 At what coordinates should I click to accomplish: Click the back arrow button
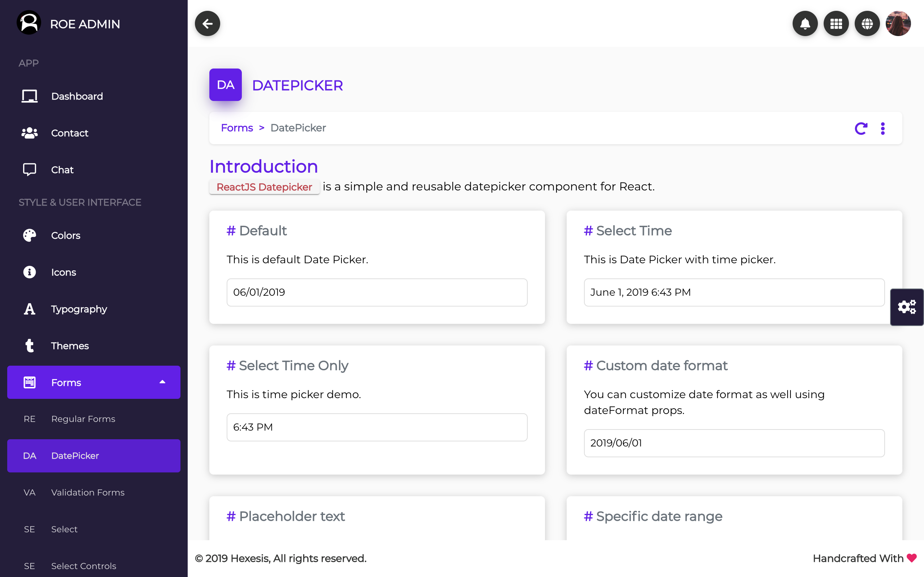point(207,24)
